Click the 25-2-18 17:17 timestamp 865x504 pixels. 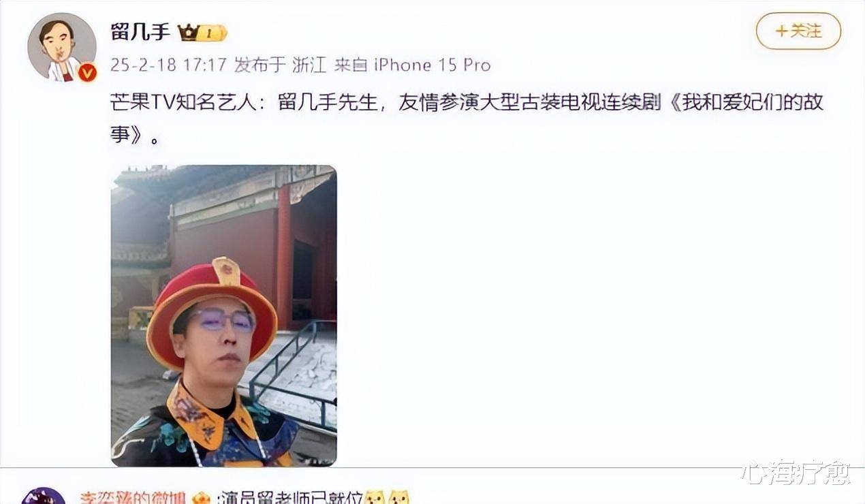[x=168, y=65]
